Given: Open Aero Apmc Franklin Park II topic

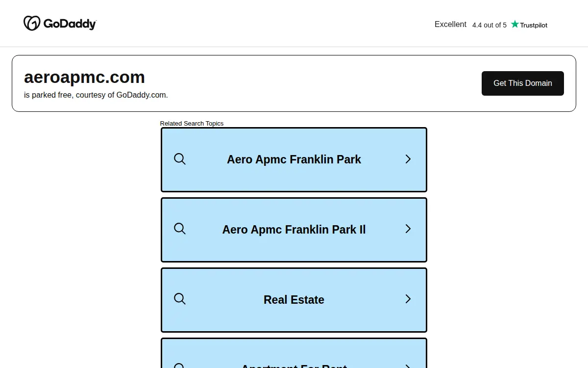Looking at the screenshot, I should 294,230.
